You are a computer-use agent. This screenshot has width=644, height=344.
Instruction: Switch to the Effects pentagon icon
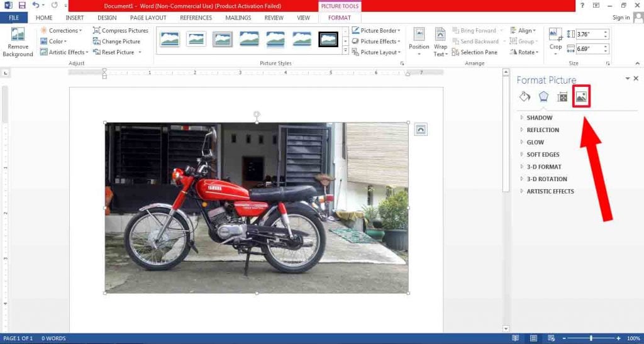coord(543,97)
